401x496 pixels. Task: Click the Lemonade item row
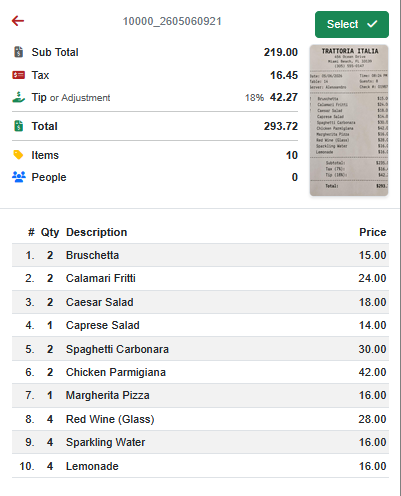[200, 466]
